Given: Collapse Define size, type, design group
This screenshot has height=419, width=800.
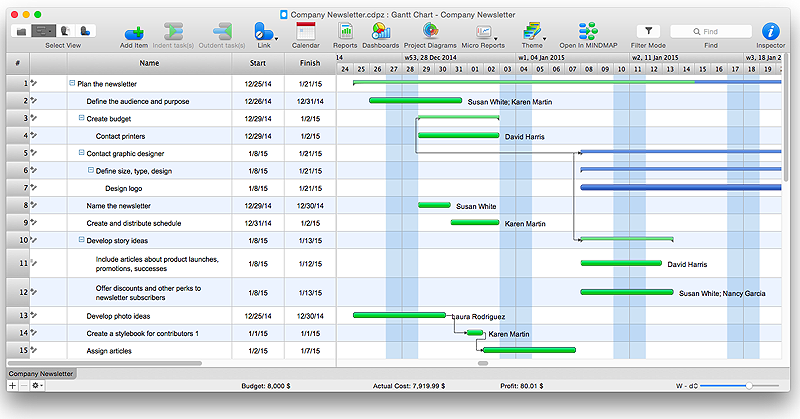Looking at the screenshot, I should click(90, 170).
